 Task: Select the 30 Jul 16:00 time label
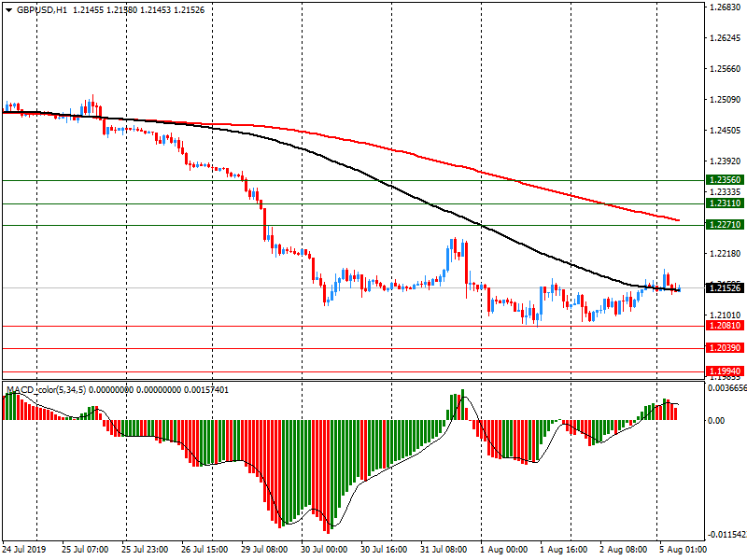tap(384, 550)
